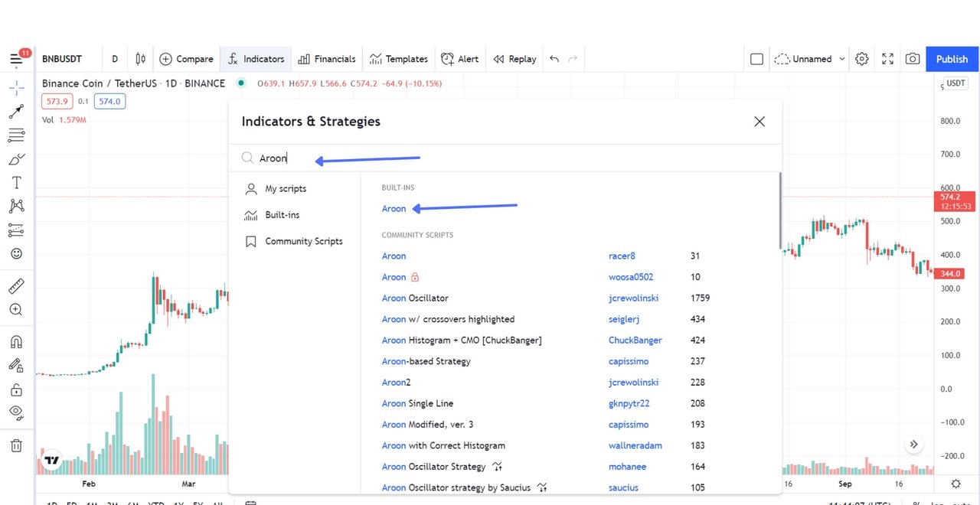Viewport: 980px width, 505px height.
Task: Select the ruler measure tool
Action: click(x=16, y=286)
